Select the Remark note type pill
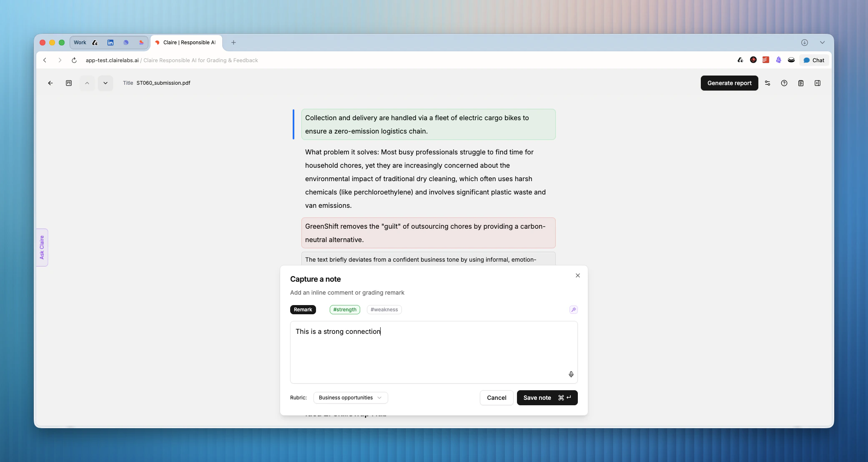This screenshot has width=868, height=462. coord(303,310)
